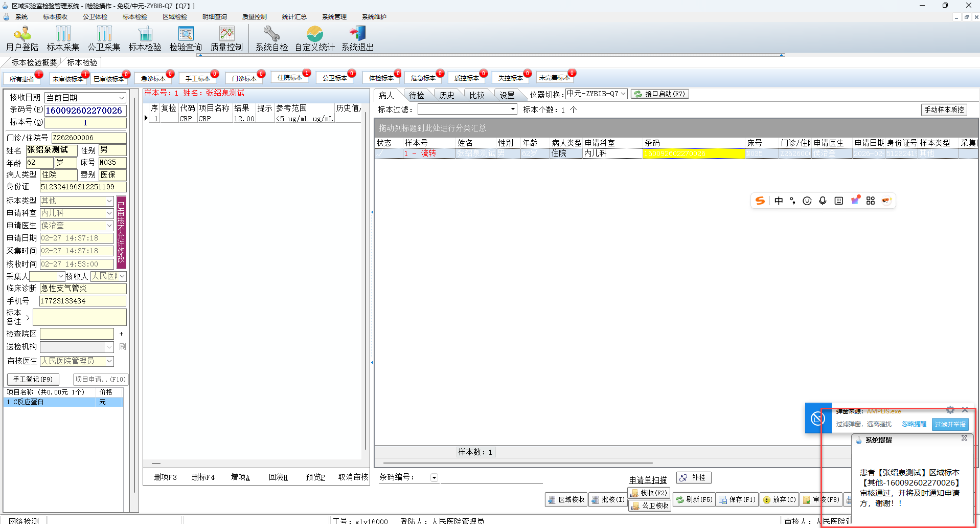Open the 仪器切换 instrument dropdown
The height and width of the screenshot is (528, 980).
tap(623, 94)
